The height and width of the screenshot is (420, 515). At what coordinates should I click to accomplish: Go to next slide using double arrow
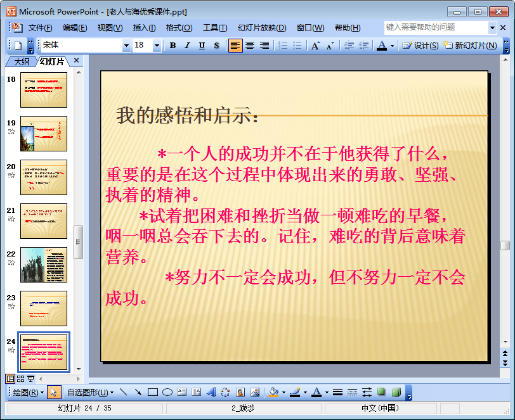coord(505,363)
